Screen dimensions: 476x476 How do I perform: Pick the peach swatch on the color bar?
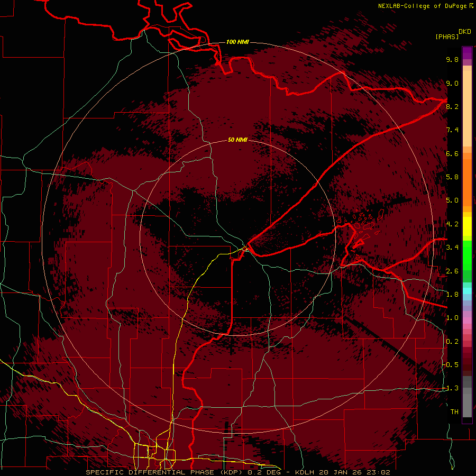467,108
